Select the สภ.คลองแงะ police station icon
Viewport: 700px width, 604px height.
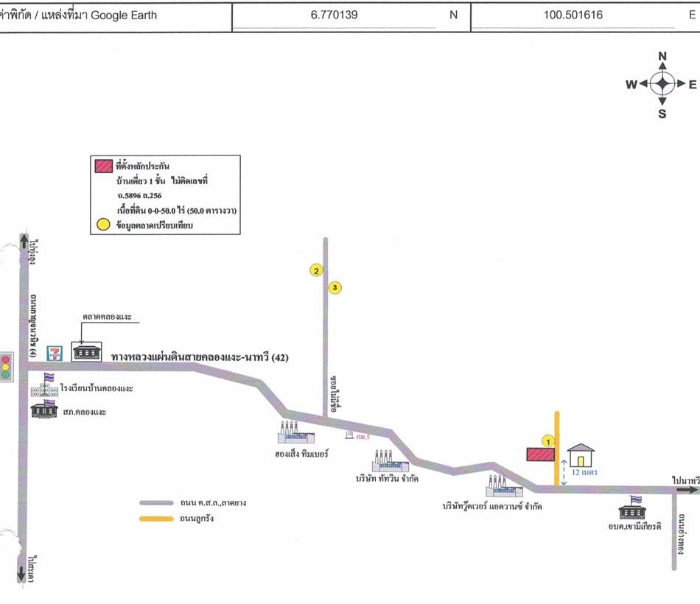44,409
